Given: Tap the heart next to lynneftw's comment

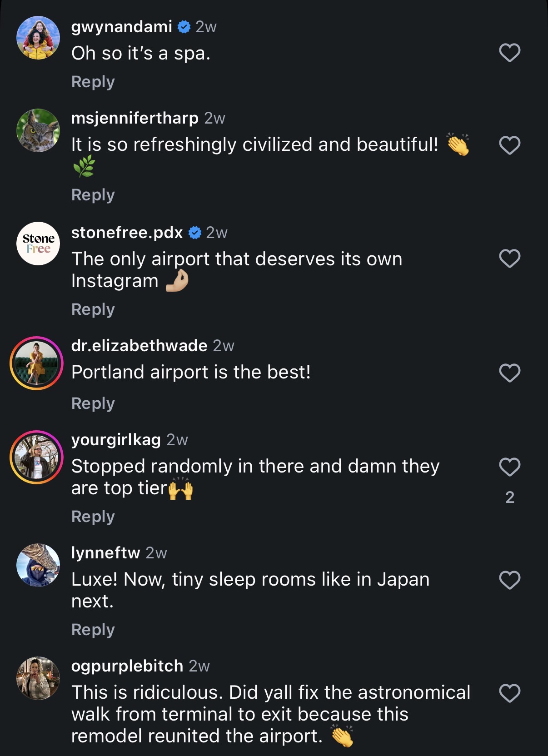Looking at the screenshot, I should pyautogui.click(x=509, y=580).
